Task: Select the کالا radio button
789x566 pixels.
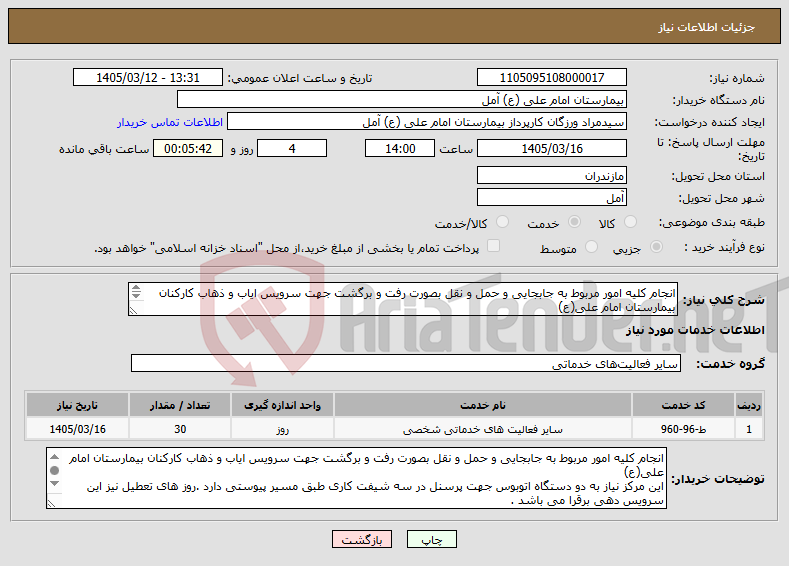Action: click(630, 222)
